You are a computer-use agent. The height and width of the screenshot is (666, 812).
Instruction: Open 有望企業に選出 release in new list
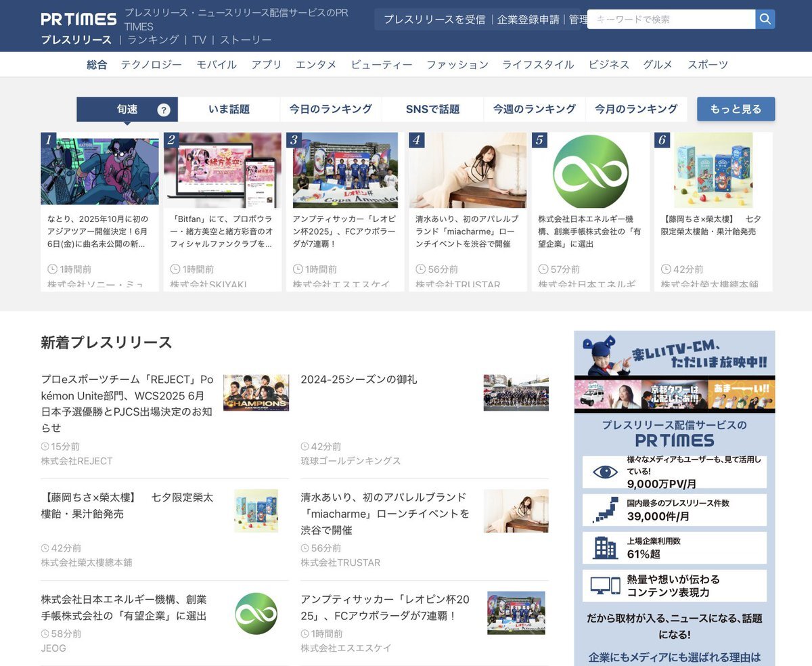(x=124, y=608)
